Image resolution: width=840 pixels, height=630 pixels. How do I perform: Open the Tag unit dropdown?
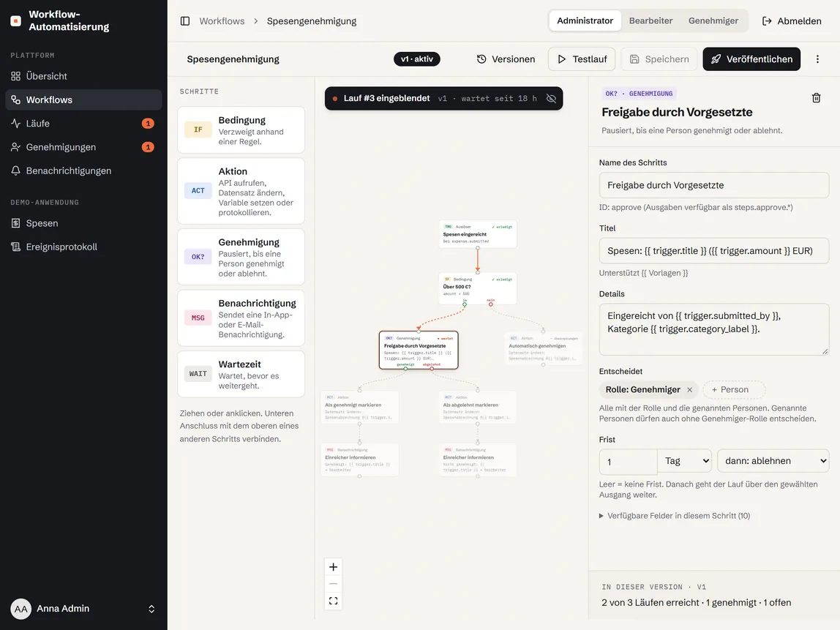684,461
